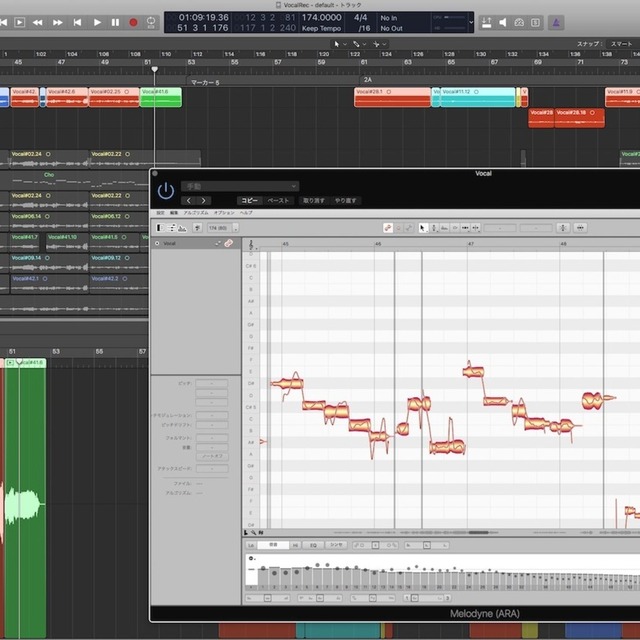Image resolution: width=640 pixels, height=640 pixels.
Task: Go to previous preset with left arrow
Action: (x=191, y=200)
